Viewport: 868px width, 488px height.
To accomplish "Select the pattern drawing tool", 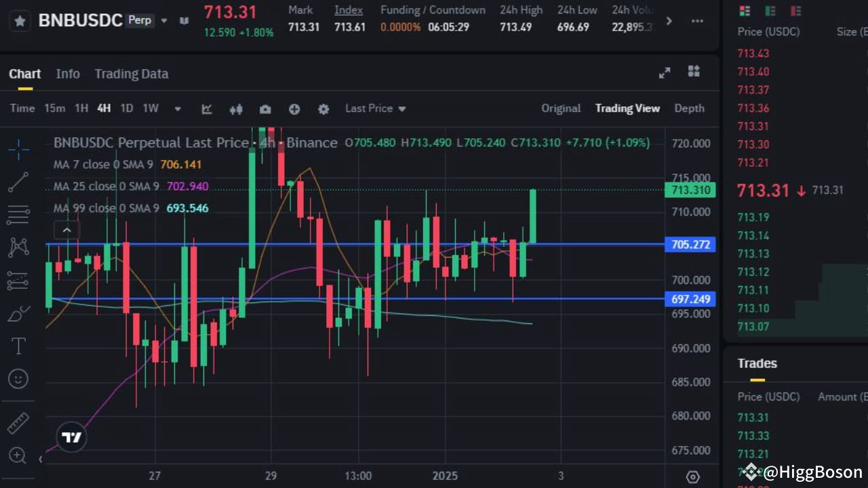I will coord(18,247).
